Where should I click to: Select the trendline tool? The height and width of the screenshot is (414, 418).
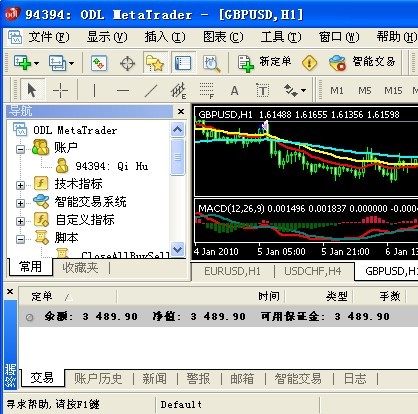coord(151,90)
